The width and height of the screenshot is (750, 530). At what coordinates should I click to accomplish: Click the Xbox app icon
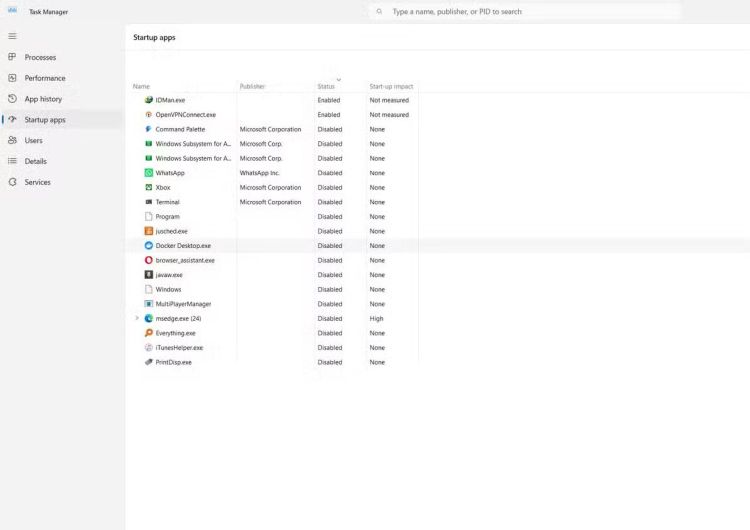click(148, 187)
